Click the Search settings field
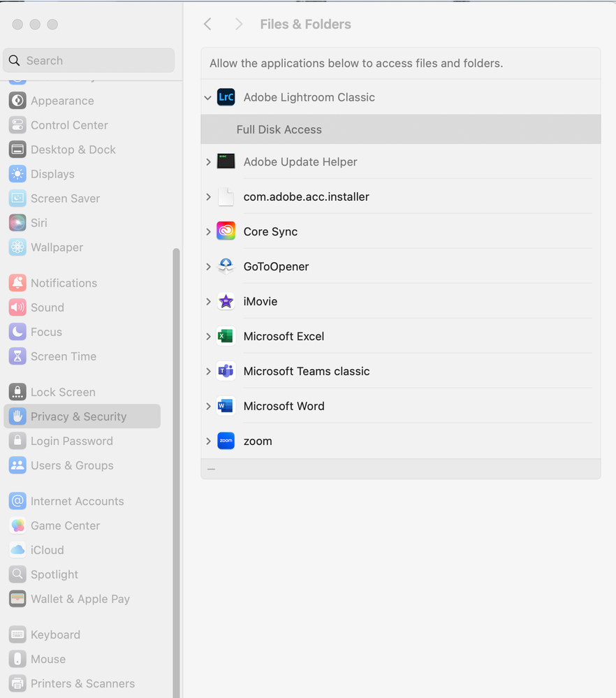 click(89, 60)
